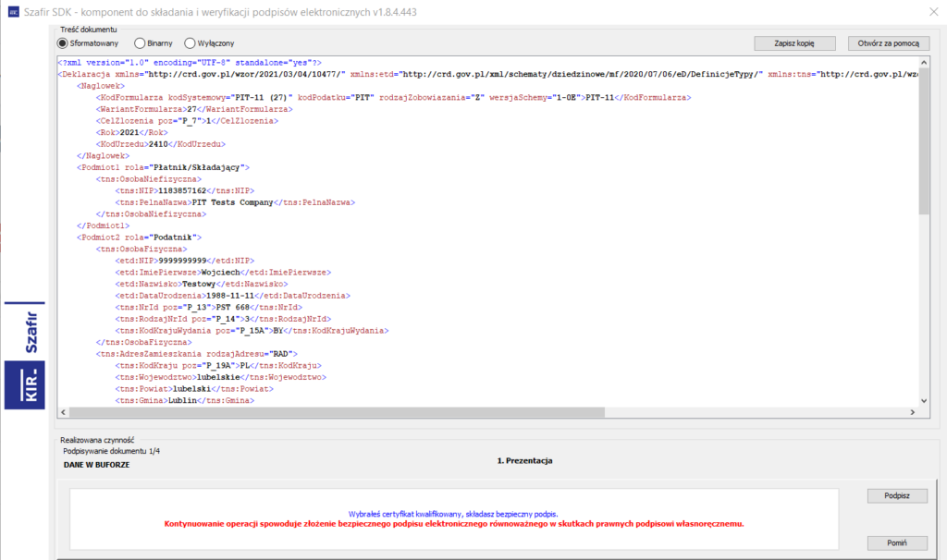Sign the document with Podpisz button
Viewport: 947px width, 560px height.
point(897,496)
